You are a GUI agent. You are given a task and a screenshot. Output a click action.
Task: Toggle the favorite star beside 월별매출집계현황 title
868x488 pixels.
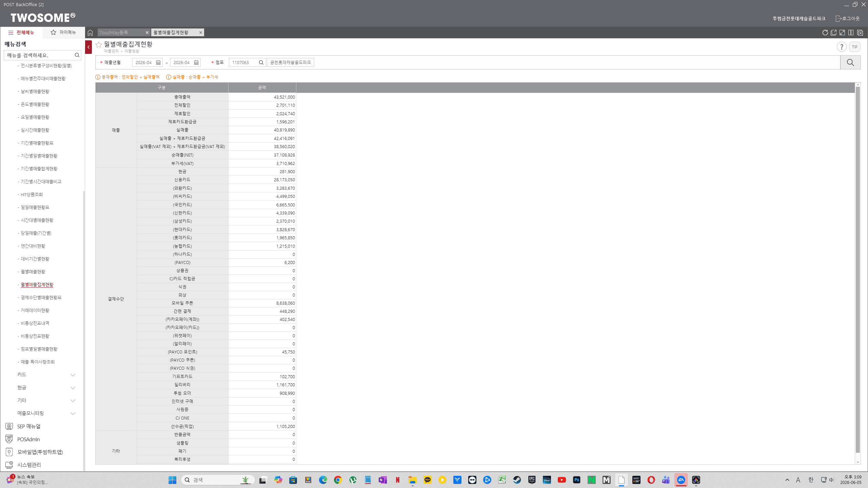[99, 44]
